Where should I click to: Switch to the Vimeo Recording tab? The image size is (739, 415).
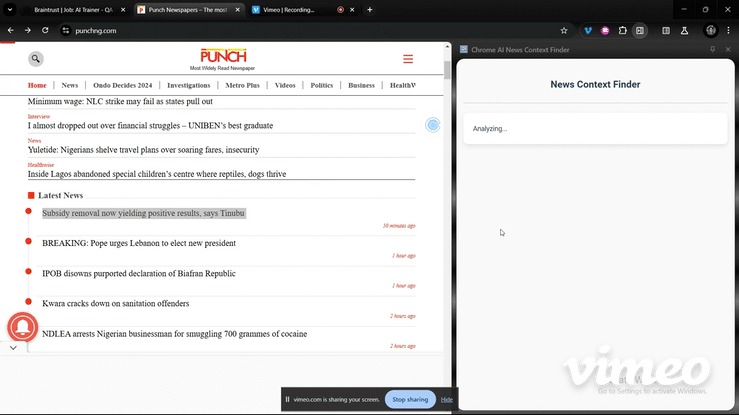[x=289, y=9]
